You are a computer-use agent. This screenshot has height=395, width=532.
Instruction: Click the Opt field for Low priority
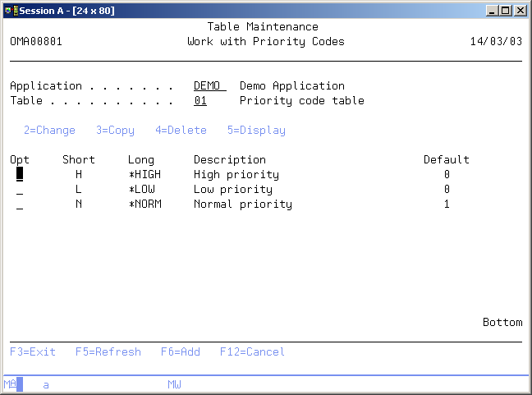(x=20, y=189)
